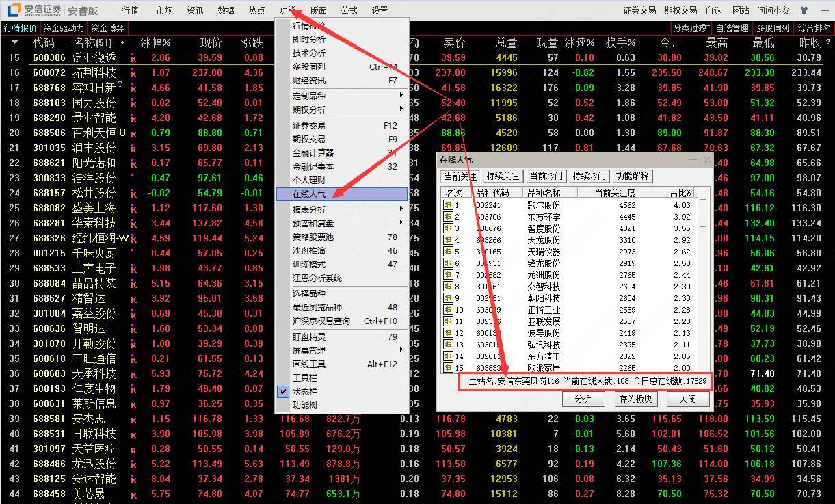Click the dollar icon beside rank 8 众智科技
835x504 pixels.
[449, 287]
